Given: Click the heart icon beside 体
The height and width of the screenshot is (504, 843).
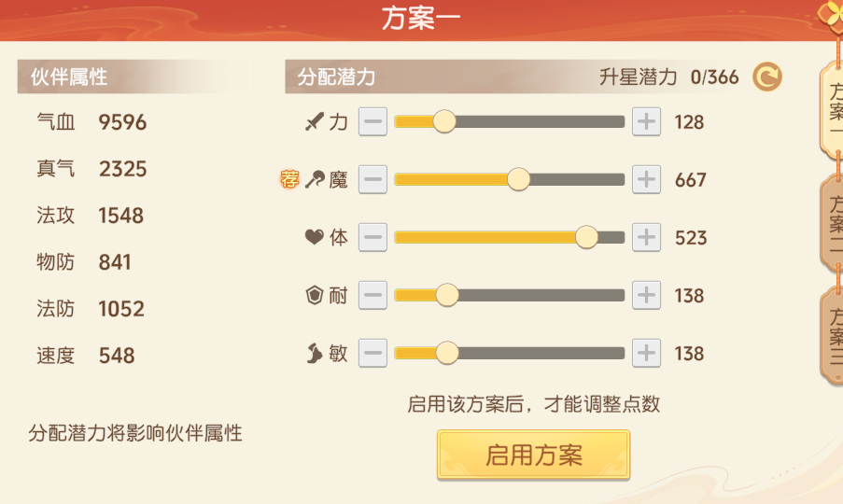Looking at the screenshot, I should click(314, 238).
